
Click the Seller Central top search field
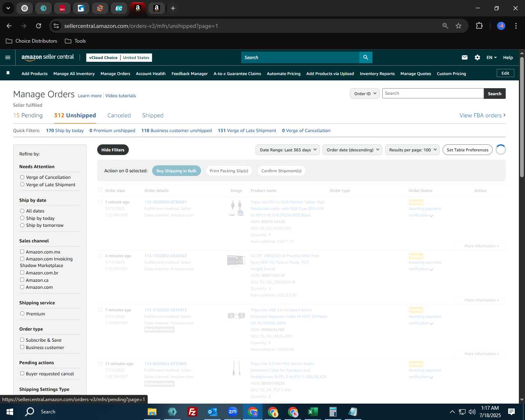click(x=300, y=57)
